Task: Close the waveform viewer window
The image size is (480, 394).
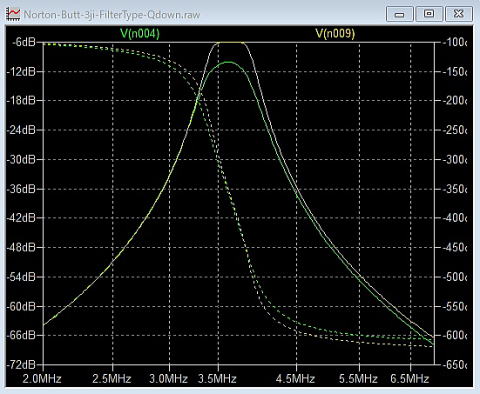Action: (x=459, y=14)
